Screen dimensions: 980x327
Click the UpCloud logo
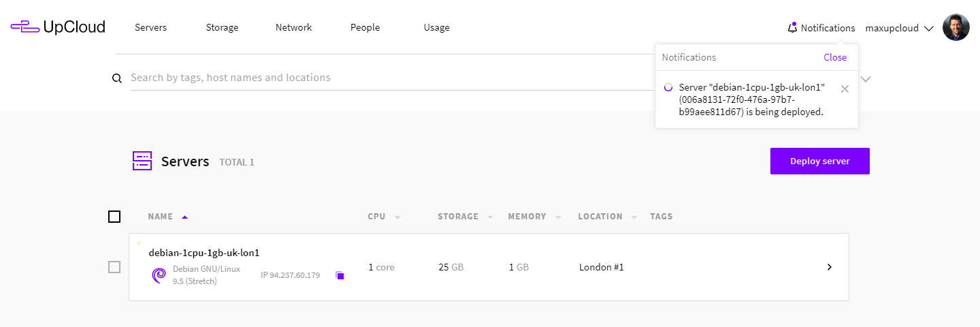[x=58, y=27]
